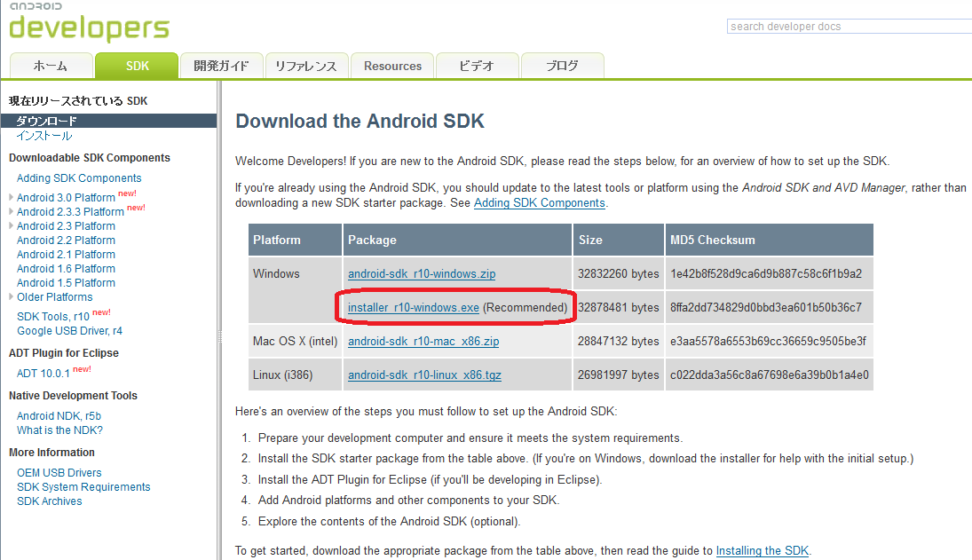Open What is the NDK? link
The width and height of the screenshot is (972, 560).
pyautogui.click(x=59, y=430)
